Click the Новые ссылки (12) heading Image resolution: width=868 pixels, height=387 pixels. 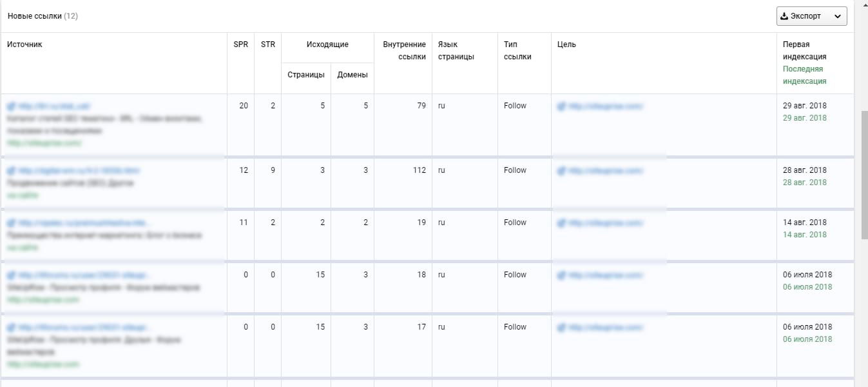tap(43, 16)
